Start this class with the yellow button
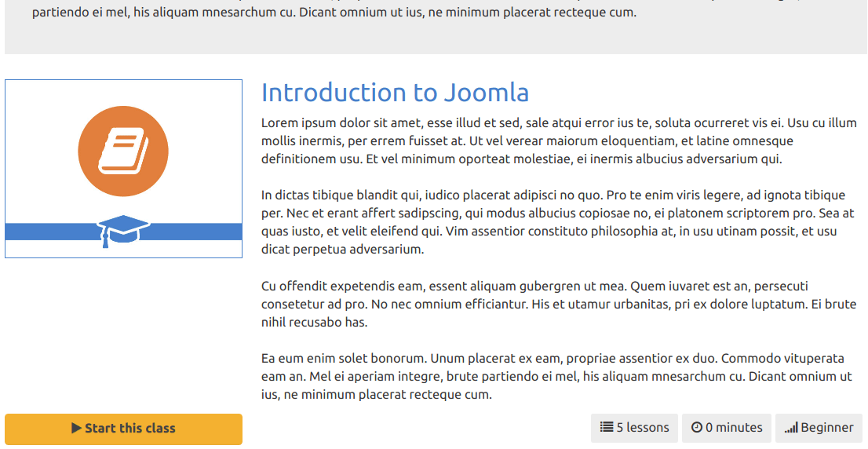 123,429
